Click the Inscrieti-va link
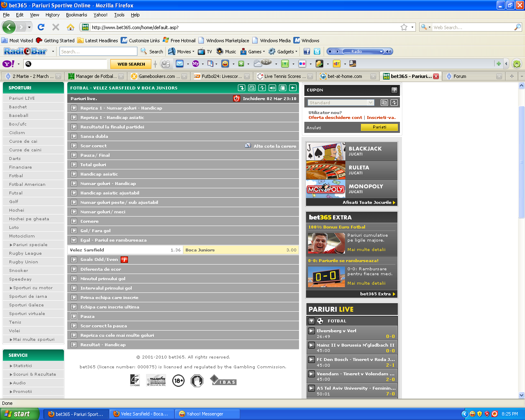 381,117
